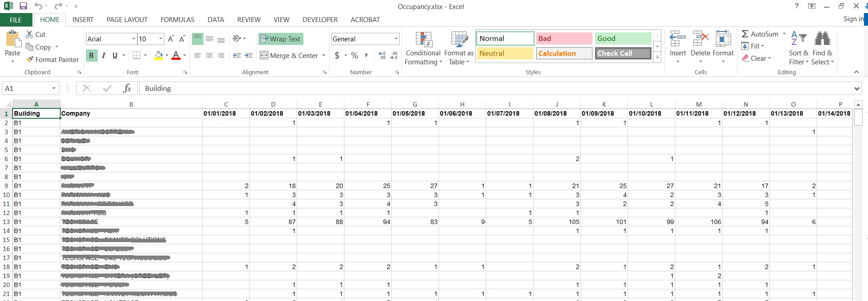Increase font size with the larger A
The height and width of the screenshot is (301, 868).
pyautogui.click(x=171, y=39)
